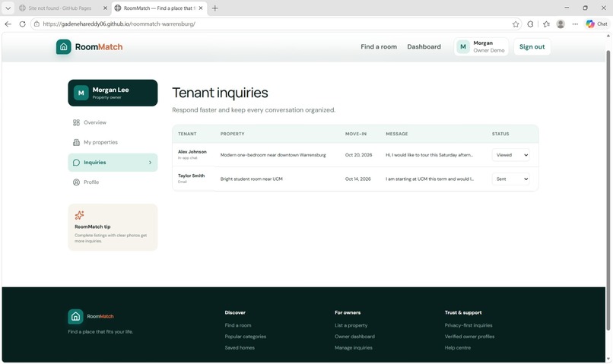Open the Profile sidebar item
The width and height of the screenshot is (613, 364).
click(x=113, y=182)
